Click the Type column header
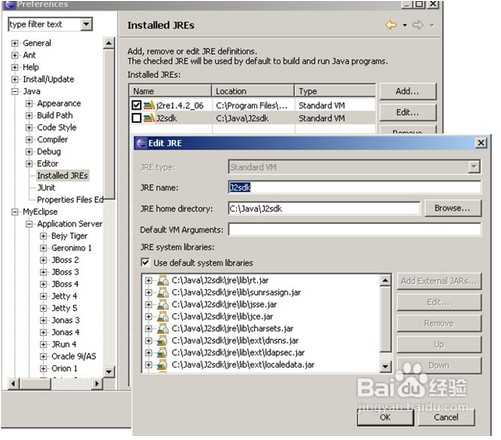Image resolution: width=501 pixels, height=440 pixels. click(335, 91)
